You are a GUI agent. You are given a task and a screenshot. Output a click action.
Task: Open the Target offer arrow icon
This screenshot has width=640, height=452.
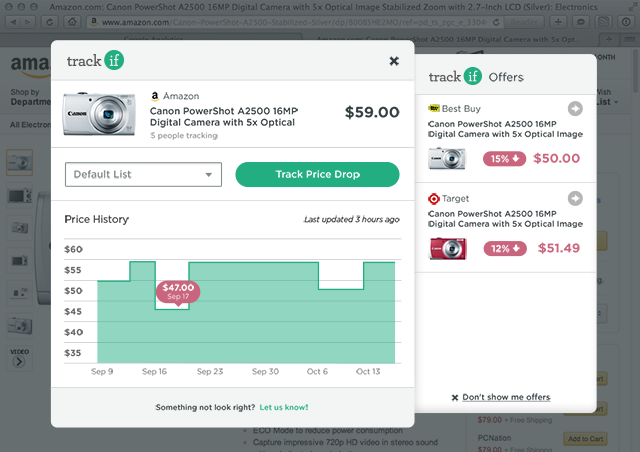[575, 198]
